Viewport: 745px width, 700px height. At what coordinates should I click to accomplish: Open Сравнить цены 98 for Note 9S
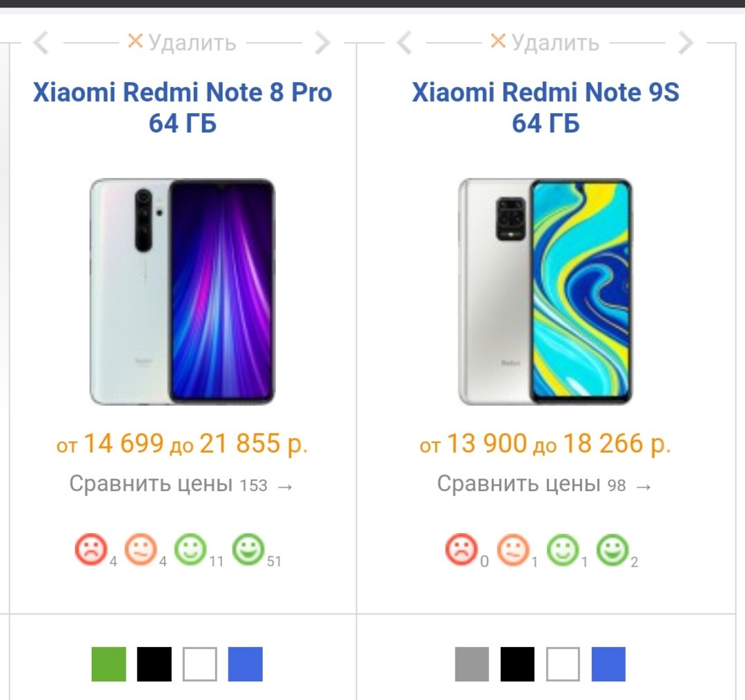544,484
